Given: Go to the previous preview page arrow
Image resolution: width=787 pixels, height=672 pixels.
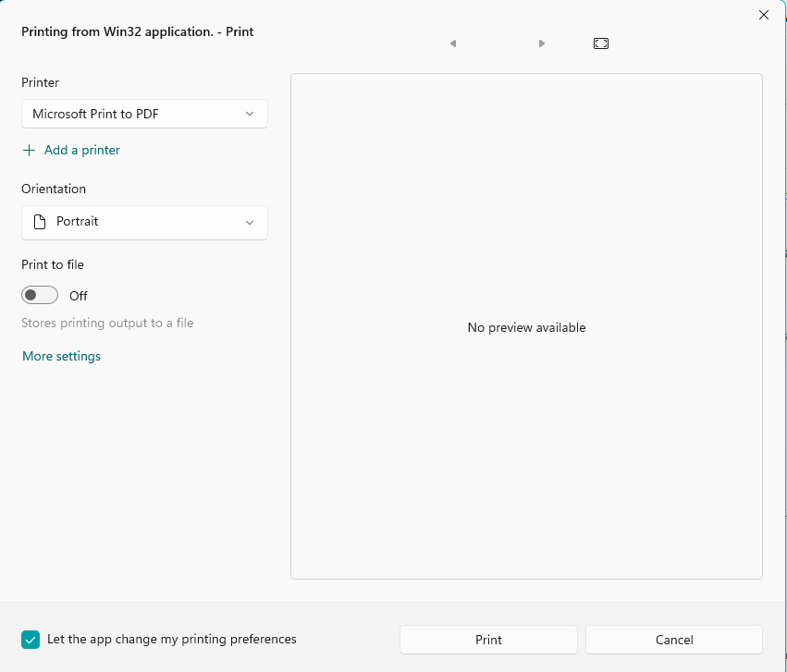Looking at the screenshot, I should coord(453,43).
